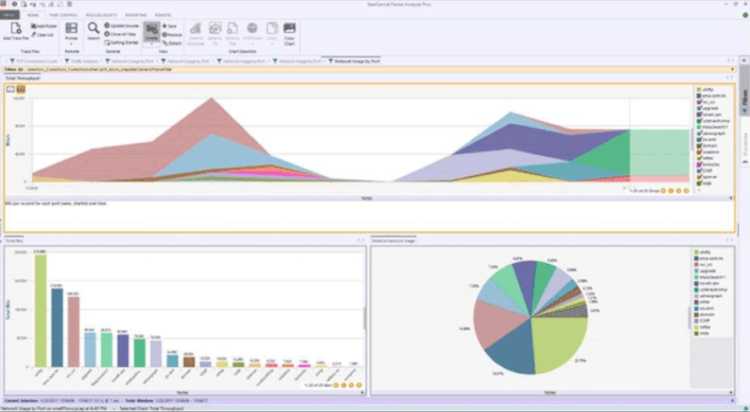Click Detach in the View group
The width and height of the screenshot is (750, 412).
(x=172, y=43)
